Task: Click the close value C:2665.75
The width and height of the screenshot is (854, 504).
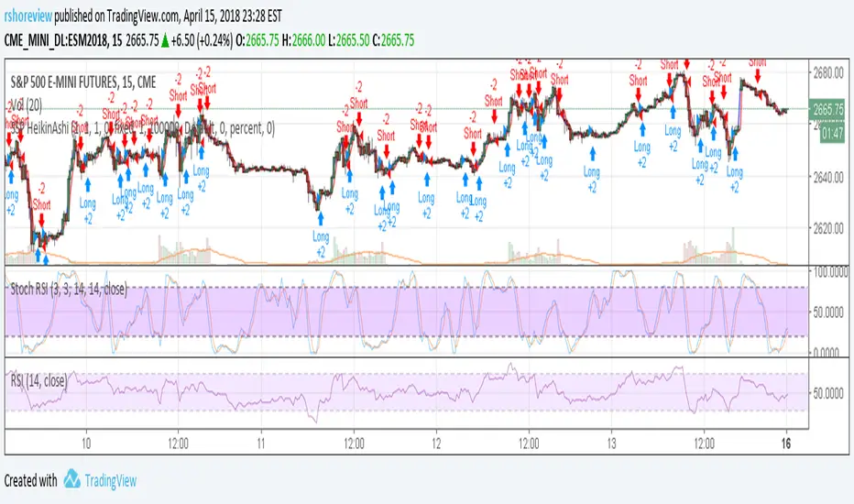Action: click(393, 40)
